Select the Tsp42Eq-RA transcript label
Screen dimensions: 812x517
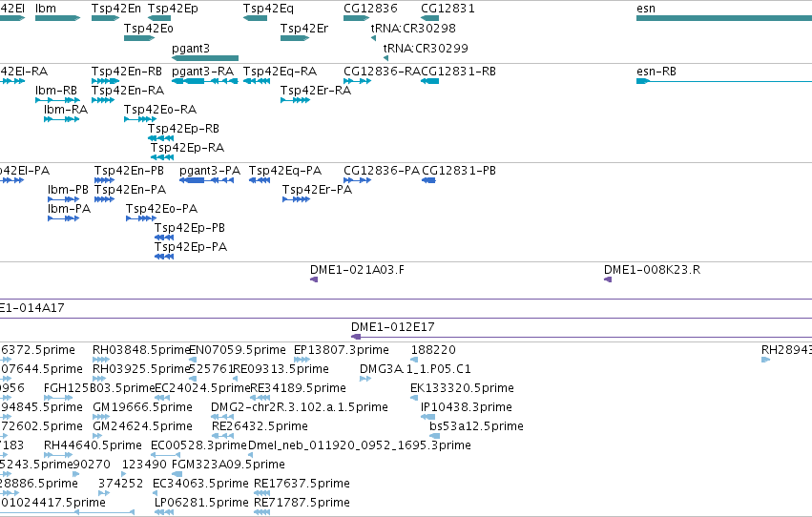point(281,71)
